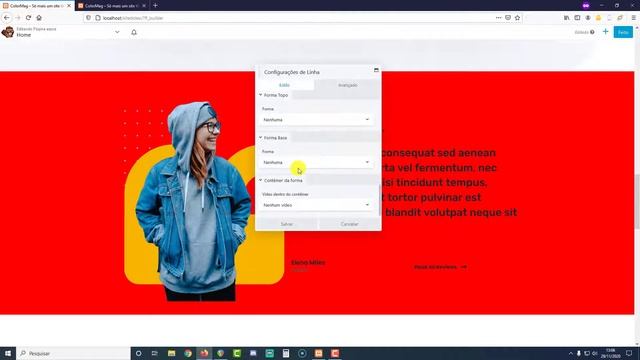Close the first ColorMag browser tab
Image resolution: width=640 pixels, height=360 pixels.
[69, 6]
